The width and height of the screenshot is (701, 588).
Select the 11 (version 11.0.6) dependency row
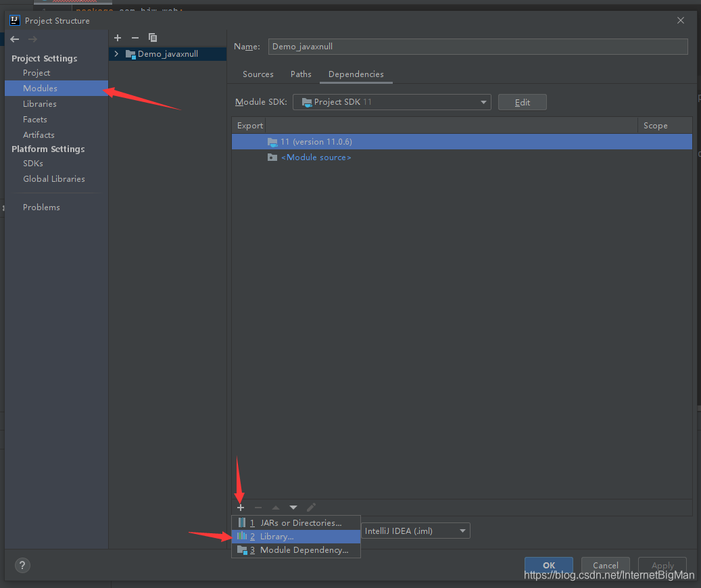(462, 142)
